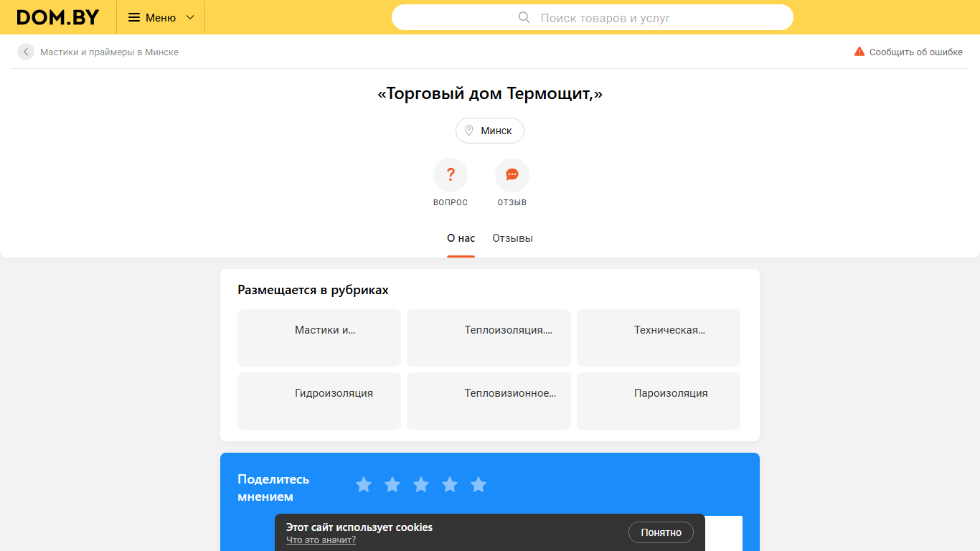The width and height of the screenshot is (980, 551).
Task: Open the Техническая... rubric card
Action: (x=659, y=338)
